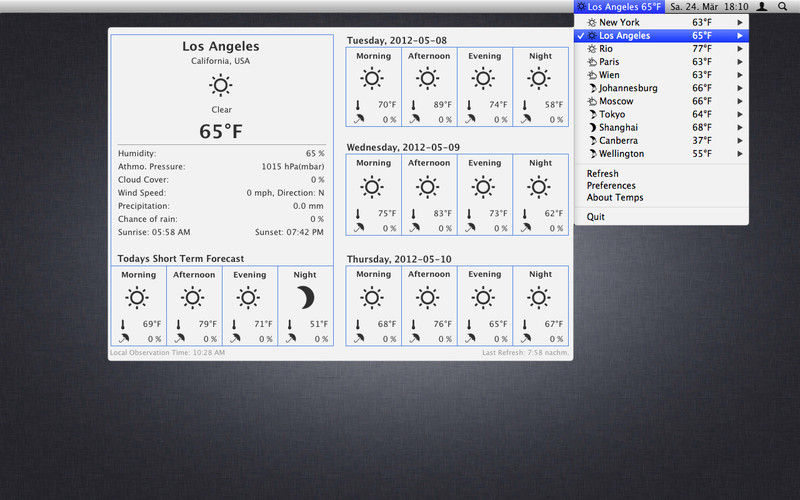
Task: Select Johannesburg in the city list
Action: [628, 88]
